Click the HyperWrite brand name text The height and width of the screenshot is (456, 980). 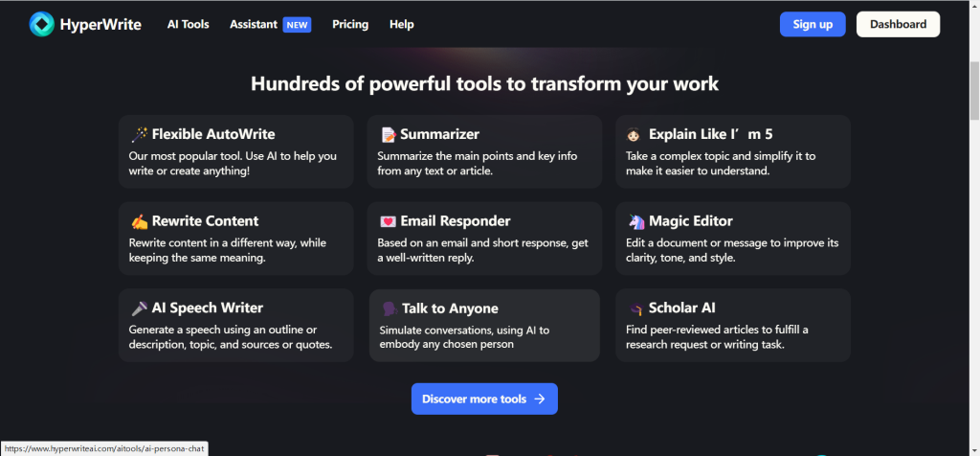[x=100, y=25]
